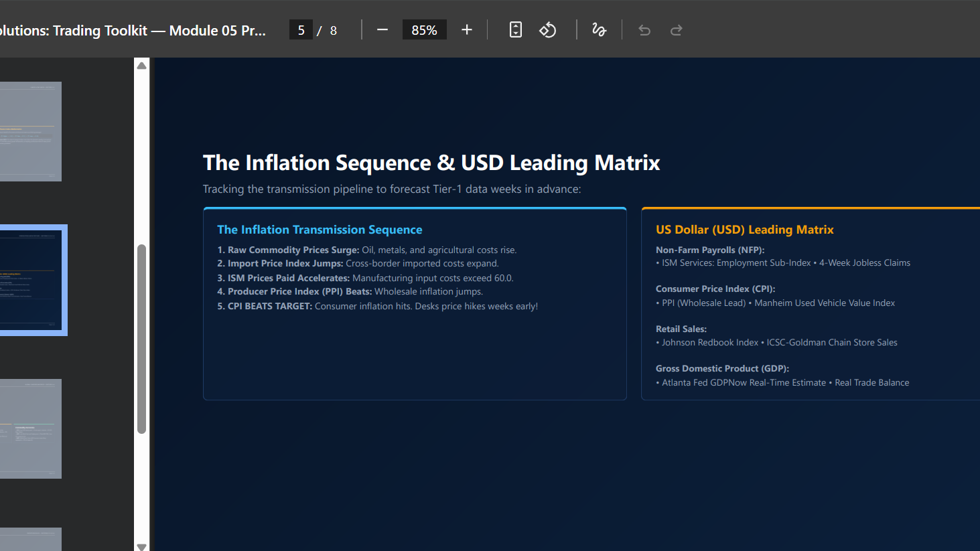Click the Manheim Used Vehicle Value Index line
The image size is (980, 551).
[776, 303]
